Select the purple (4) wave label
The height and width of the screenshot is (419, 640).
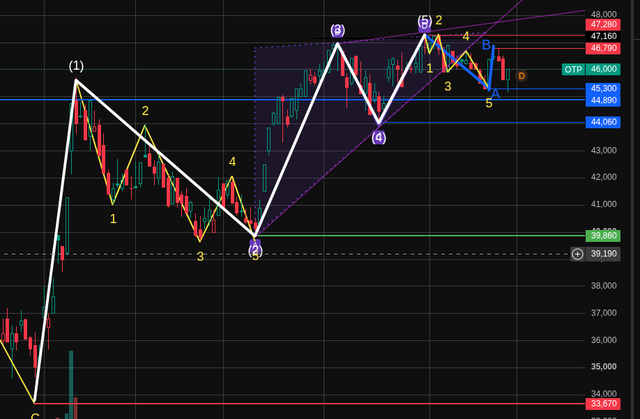tap(379, 138)
